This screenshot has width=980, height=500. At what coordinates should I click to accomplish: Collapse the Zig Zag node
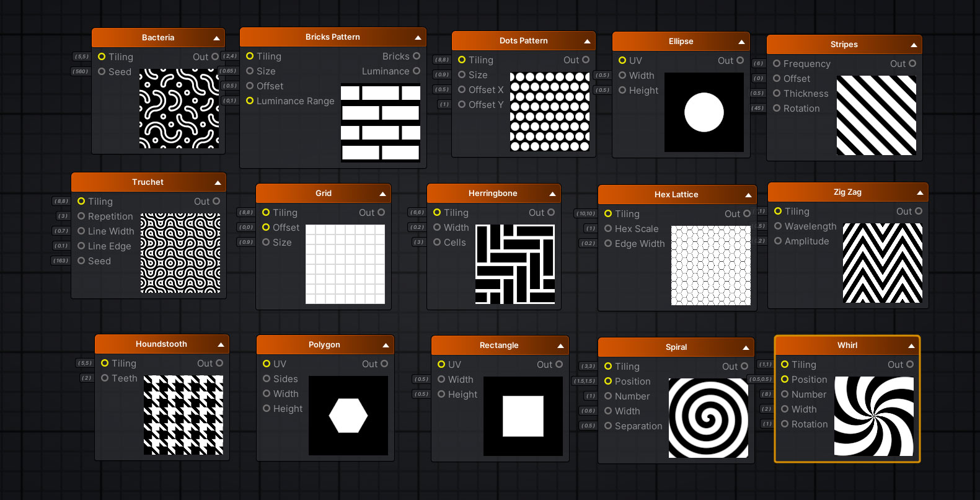tap(920, 192)
